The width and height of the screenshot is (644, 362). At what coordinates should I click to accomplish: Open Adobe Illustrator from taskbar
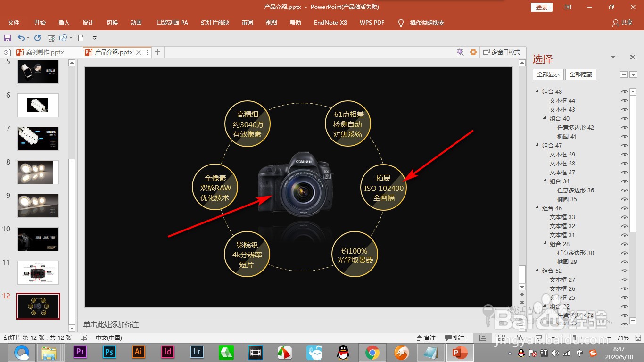(x=139, y=352)
